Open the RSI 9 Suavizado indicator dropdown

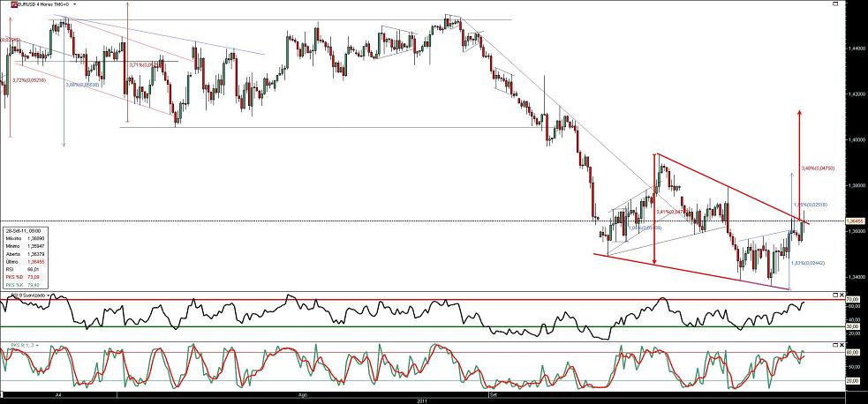click(49, 296)
